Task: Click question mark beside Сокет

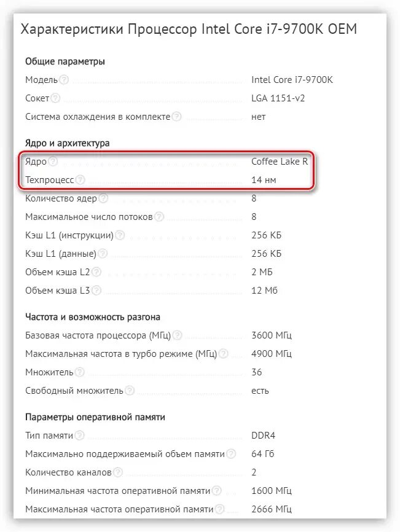Action: point(55,98)
